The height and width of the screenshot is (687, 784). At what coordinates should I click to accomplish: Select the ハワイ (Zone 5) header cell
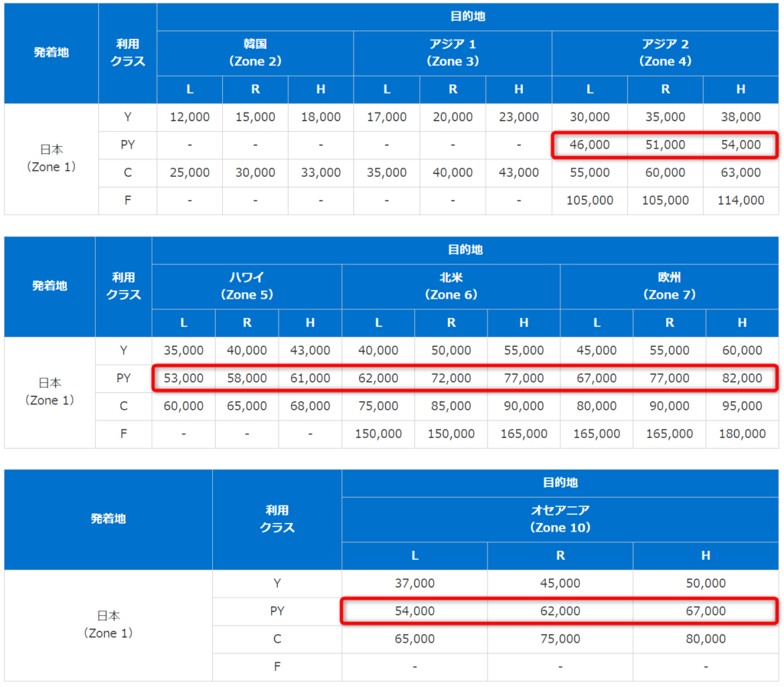click(x=247, y=286)
